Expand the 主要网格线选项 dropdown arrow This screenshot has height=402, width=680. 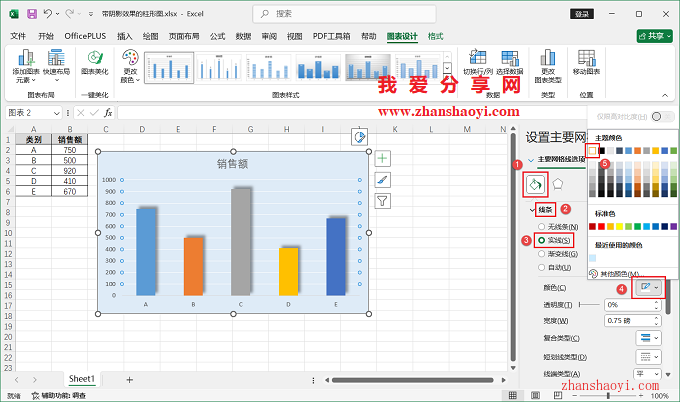pos(531,160)
